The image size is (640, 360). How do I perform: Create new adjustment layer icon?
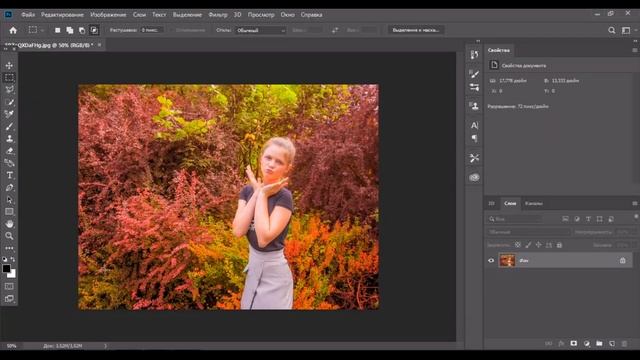click(587, 344)
